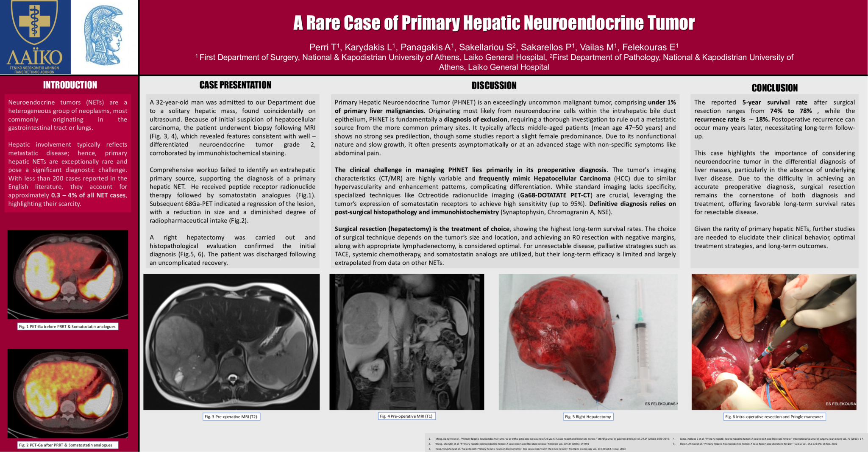Image resolution: width=868 pixels, height=452 pixels.
Task: Select the Fig. 4 Pre-operative MRI (T1) caption
Action: 406,416
